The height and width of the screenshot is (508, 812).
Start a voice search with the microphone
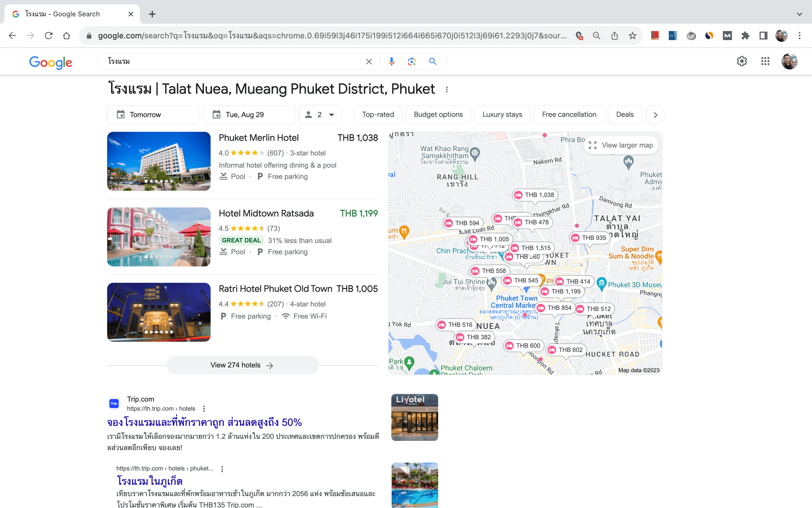(392, 62)
